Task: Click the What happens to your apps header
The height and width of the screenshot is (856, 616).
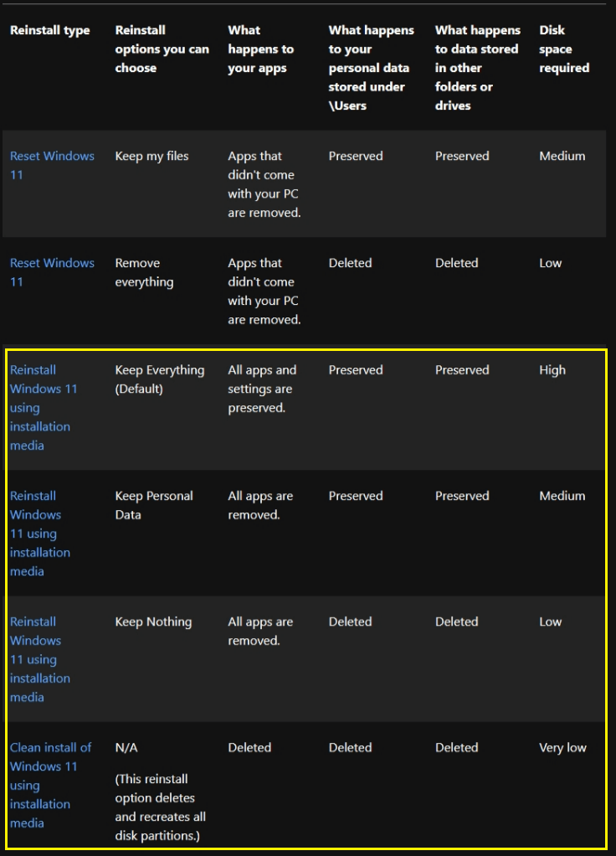Action: coord(261,49)
